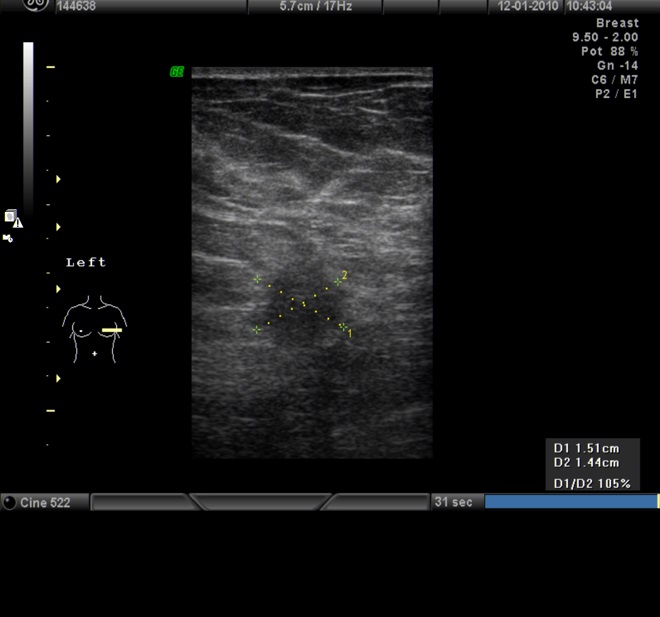Click the D2 1.44cm measurement
Viewport: 660px width, 617px height.
(x=586, y=463)
